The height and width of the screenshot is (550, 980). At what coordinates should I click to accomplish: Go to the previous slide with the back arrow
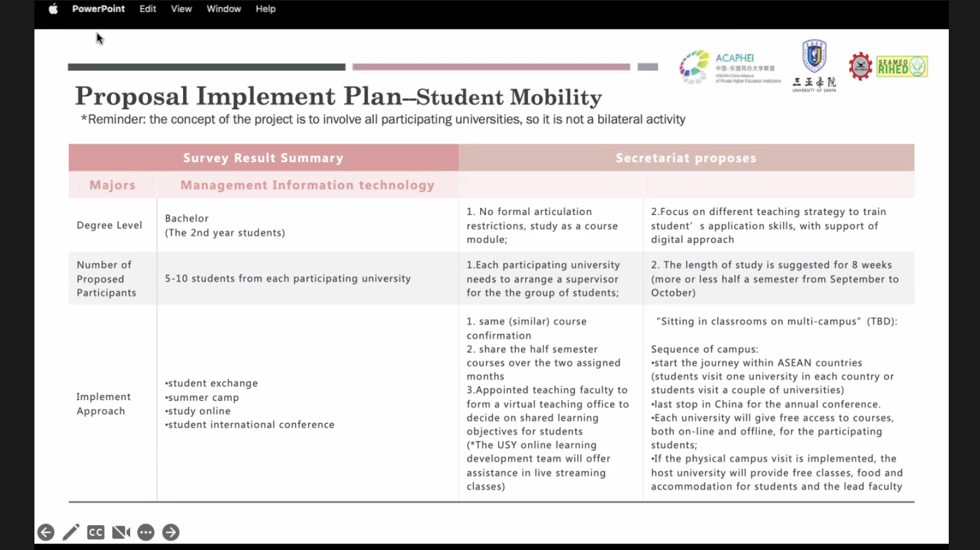coord(46,532)
